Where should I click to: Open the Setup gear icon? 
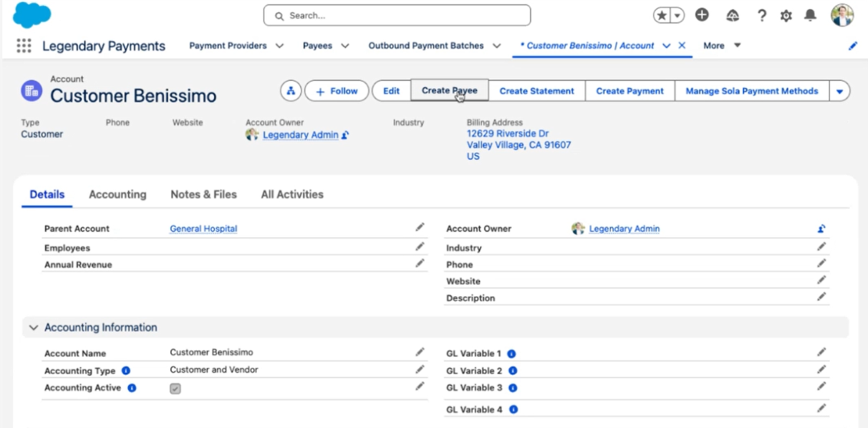[x=786, y=16]
